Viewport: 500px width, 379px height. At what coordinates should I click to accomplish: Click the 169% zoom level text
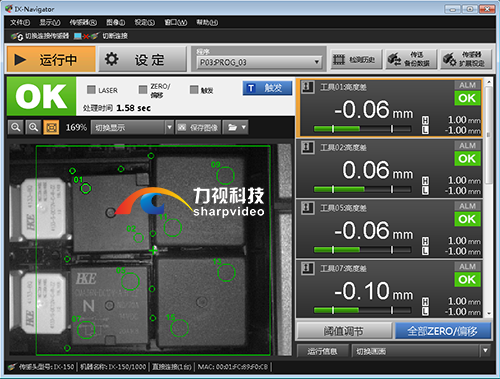(x=76, y=127)
